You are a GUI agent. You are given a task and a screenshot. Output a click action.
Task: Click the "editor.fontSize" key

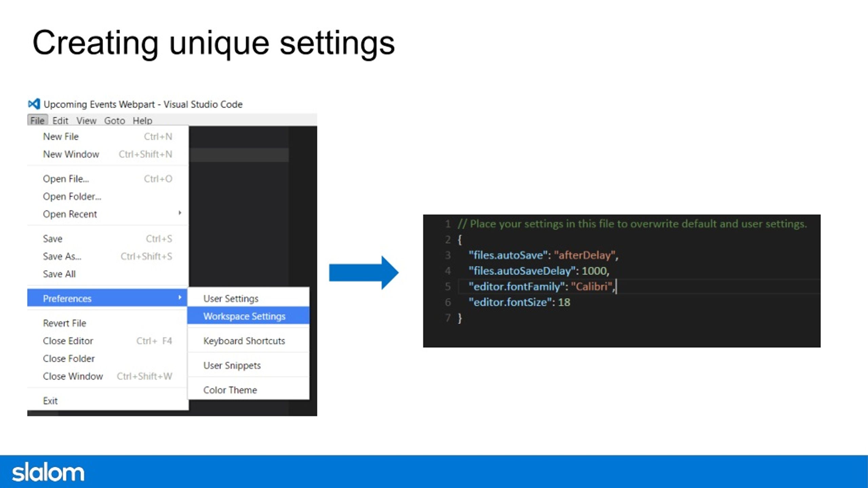click(510, 302)
